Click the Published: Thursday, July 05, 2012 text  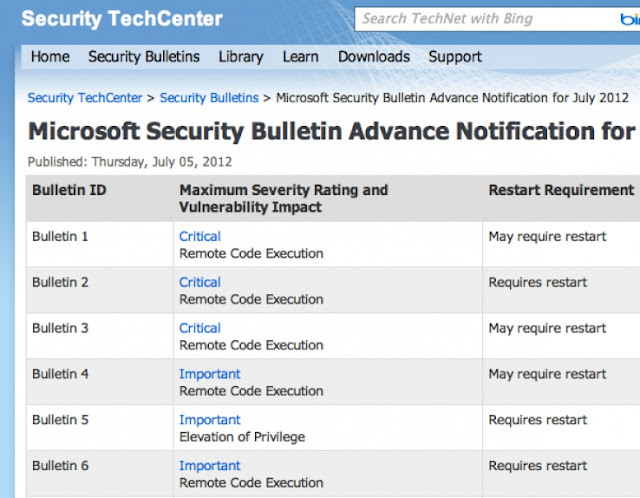click(130, 162)
